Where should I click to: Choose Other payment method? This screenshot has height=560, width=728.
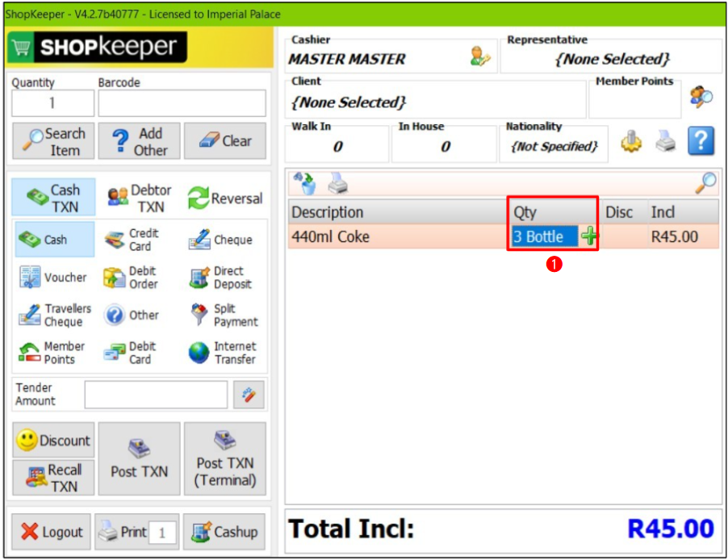coord(132,315)
